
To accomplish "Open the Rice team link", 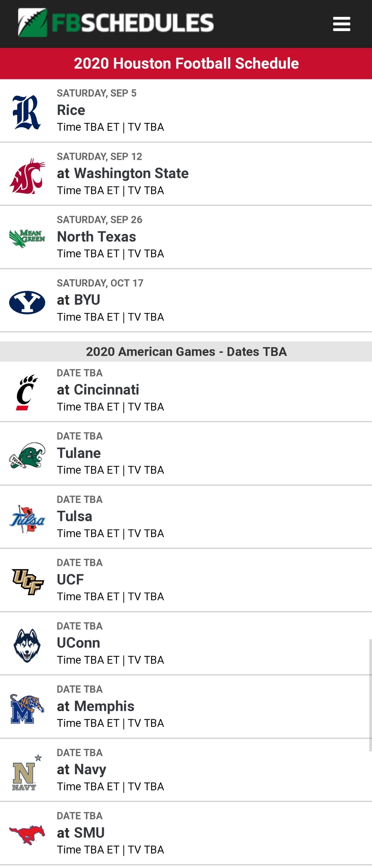I will pos(71,110).
